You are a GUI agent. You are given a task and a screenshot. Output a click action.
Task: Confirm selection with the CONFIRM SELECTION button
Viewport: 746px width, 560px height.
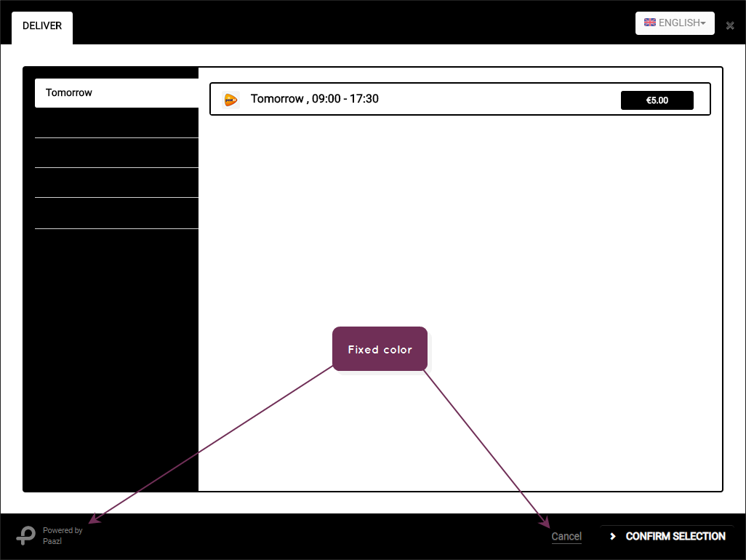pyautogui.click(x=667, y=537)
